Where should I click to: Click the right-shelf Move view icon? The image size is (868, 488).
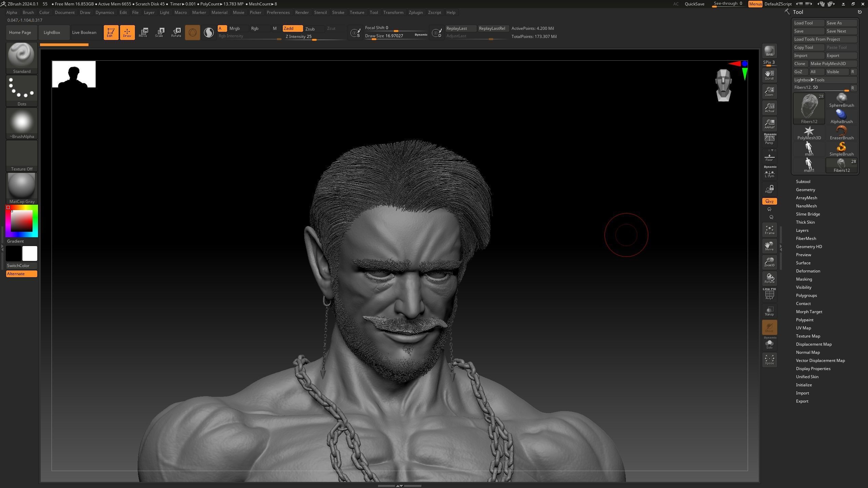click(769, 246)
